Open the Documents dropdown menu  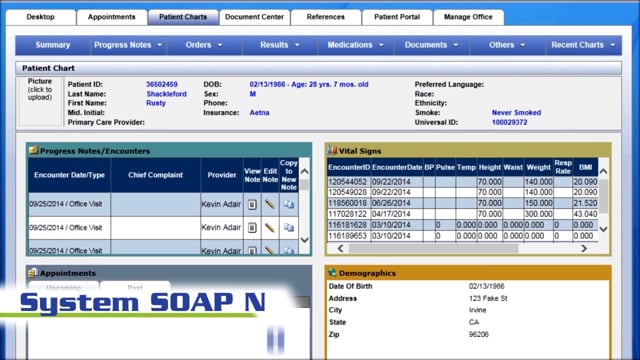click(x=431, y=45)
